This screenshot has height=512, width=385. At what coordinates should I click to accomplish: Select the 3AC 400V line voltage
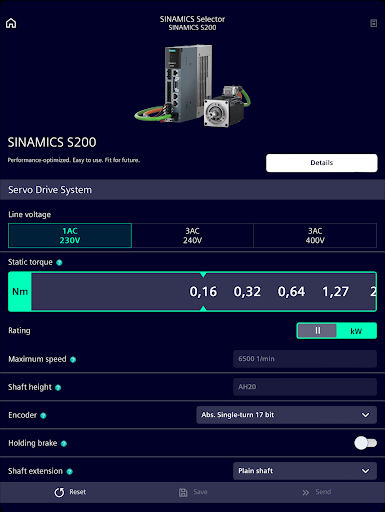pyautogui.click(x=315, y=236)
